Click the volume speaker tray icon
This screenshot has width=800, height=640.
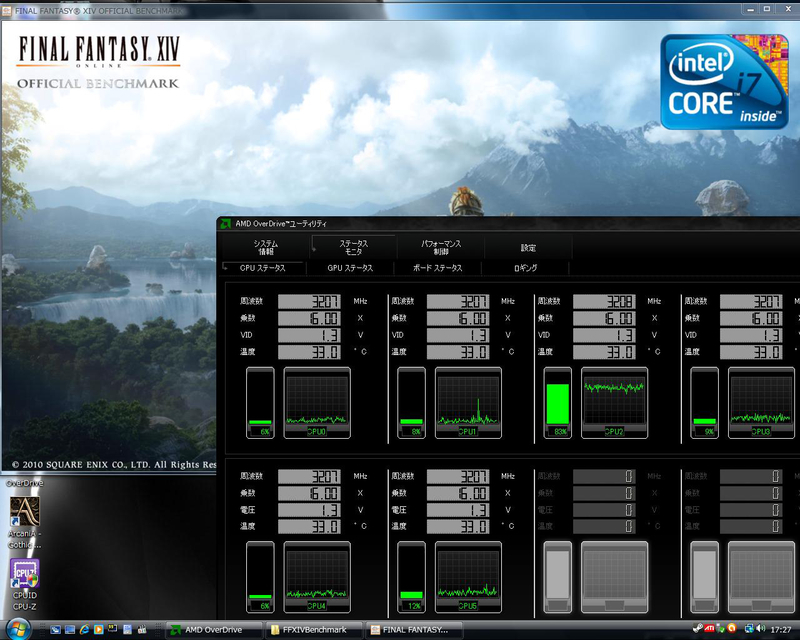[761, 628]
